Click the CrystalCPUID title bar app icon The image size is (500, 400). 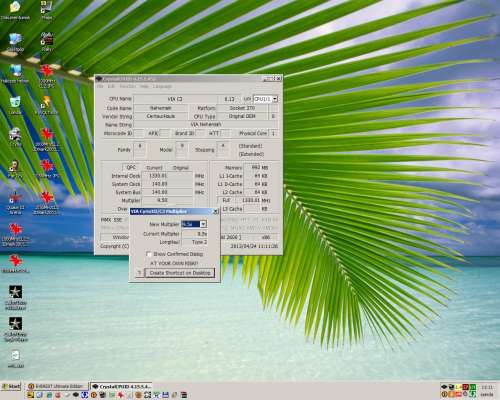click(99, 79)
